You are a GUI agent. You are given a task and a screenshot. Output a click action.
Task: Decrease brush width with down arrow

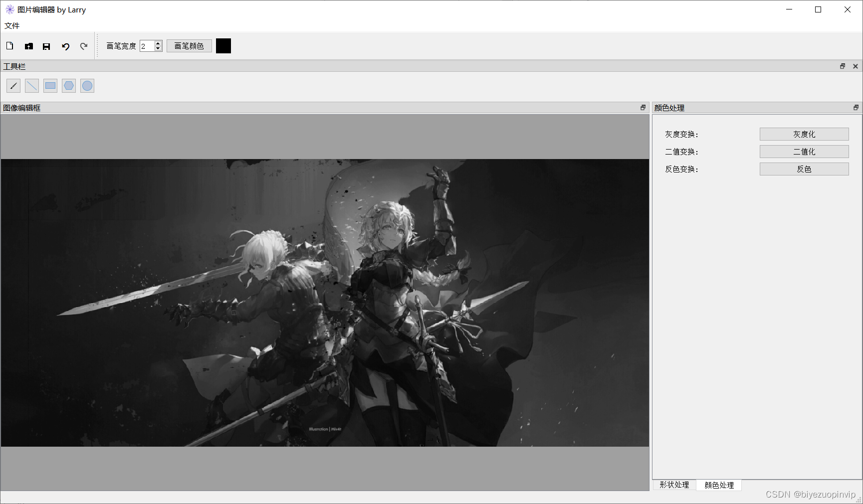click(158, 48)
